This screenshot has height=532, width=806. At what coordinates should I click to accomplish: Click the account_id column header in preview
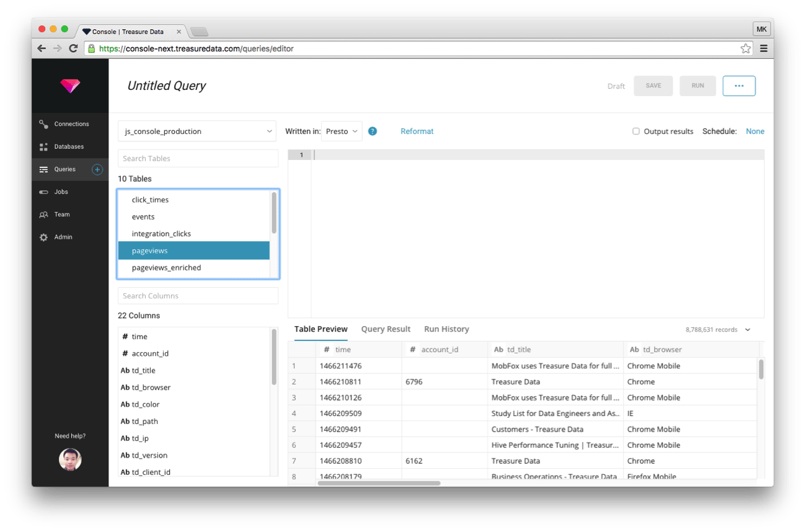(x=445, y=350)
